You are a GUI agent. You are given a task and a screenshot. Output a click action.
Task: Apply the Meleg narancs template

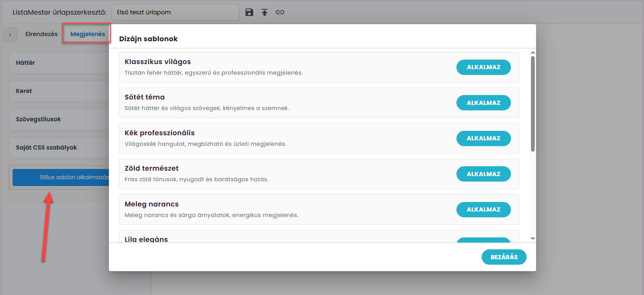(483, 209)
